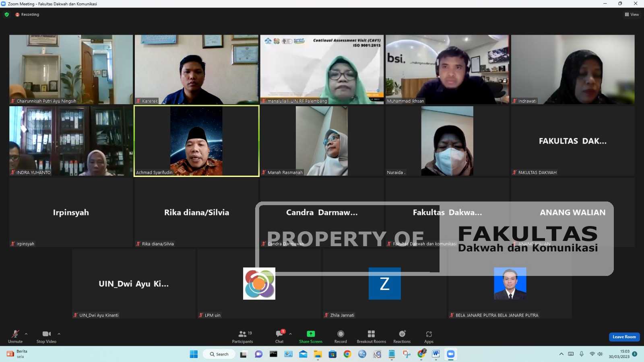Open Microsoft Store from the taskbar

click(332, 354)
